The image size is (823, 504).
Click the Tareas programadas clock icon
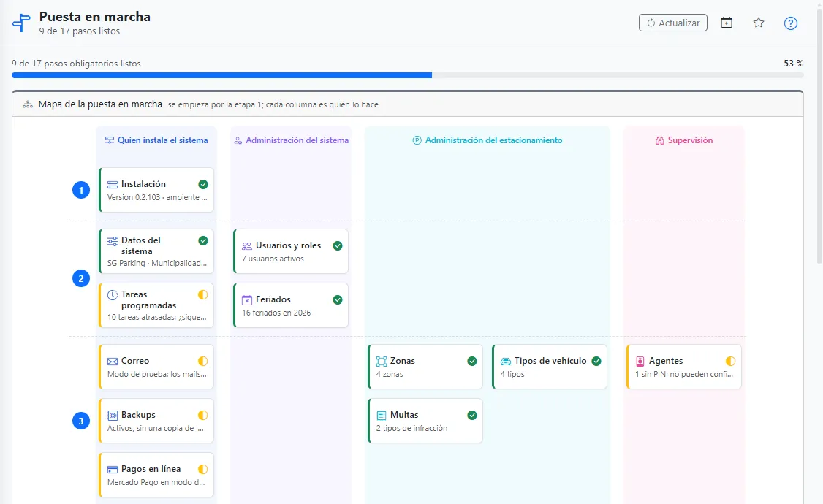(x=113, y=295)
